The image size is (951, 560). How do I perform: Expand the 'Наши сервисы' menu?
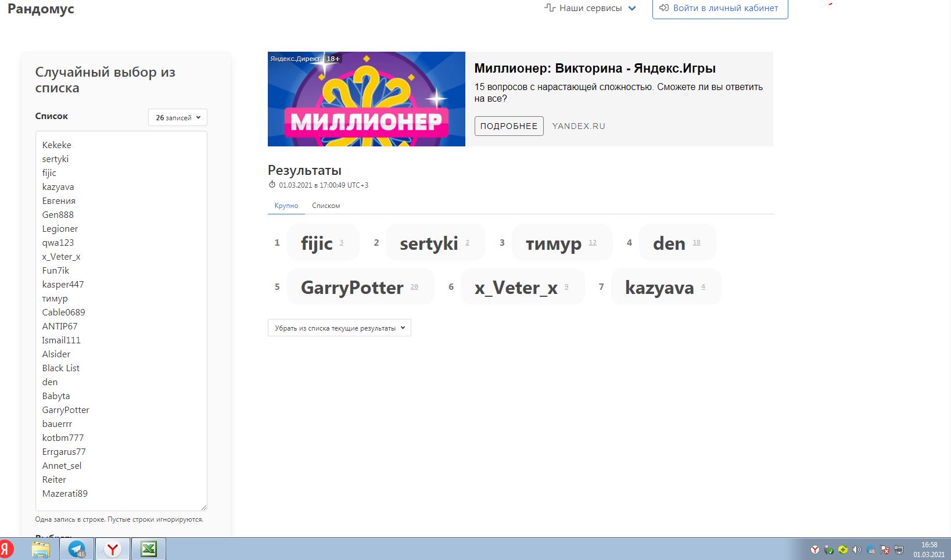coord(590,8)
